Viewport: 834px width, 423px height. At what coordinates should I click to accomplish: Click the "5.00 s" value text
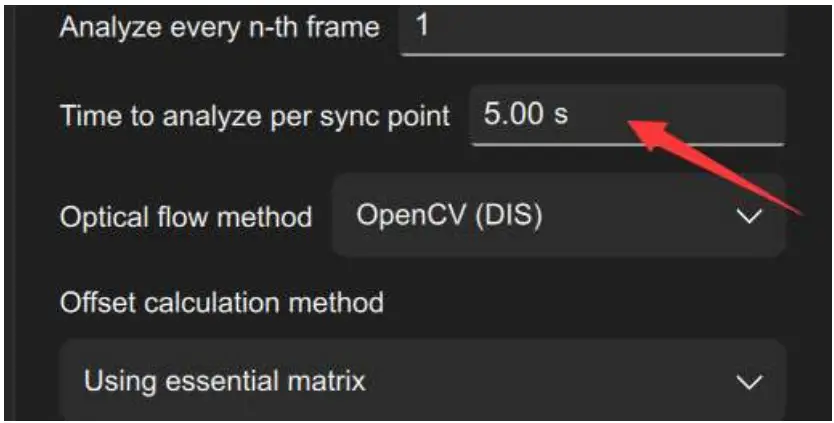525,114
